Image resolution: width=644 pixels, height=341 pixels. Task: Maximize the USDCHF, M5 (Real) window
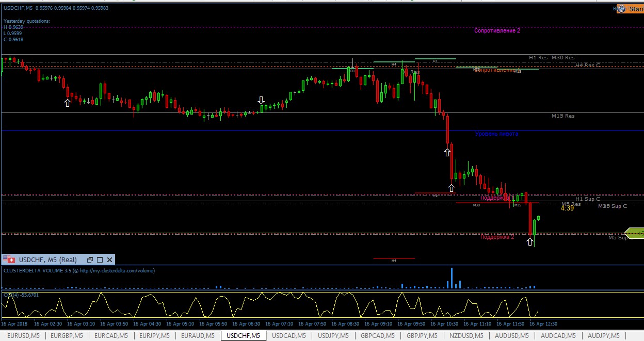[x=100, y=259]
